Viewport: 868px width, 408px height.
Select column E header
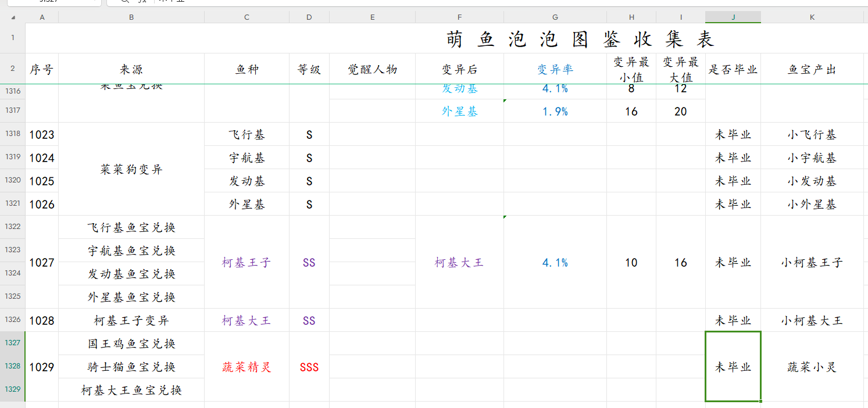point(372,17)
